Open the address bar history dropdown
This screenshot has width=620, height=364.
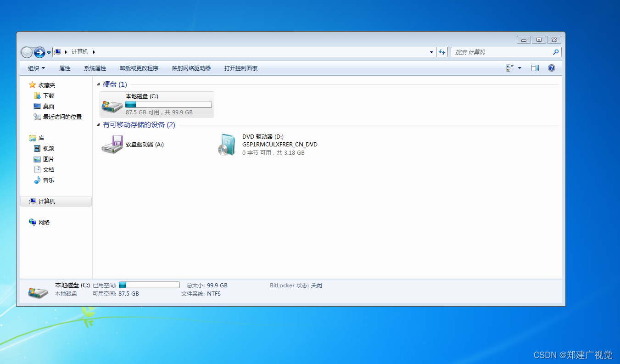click(431, 52)
